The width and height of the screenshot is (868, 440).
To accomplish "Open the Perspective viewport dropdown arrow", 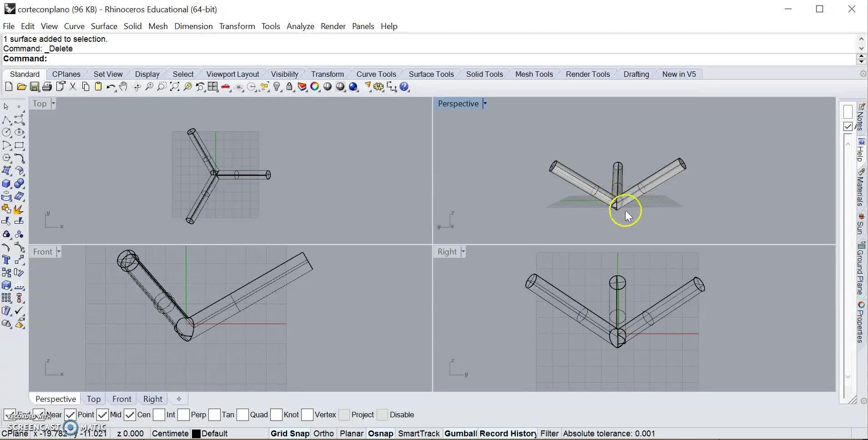I will (485, 104).
